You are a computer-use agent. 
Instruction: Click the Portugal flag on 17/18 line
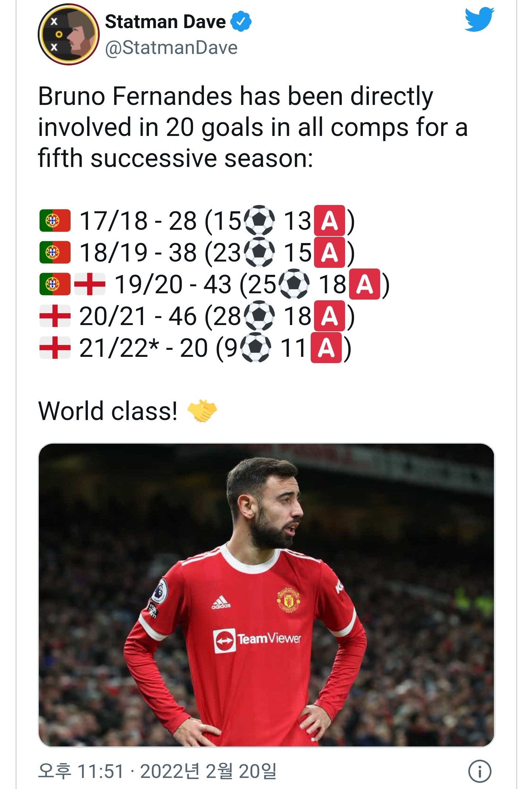(55, 221)
